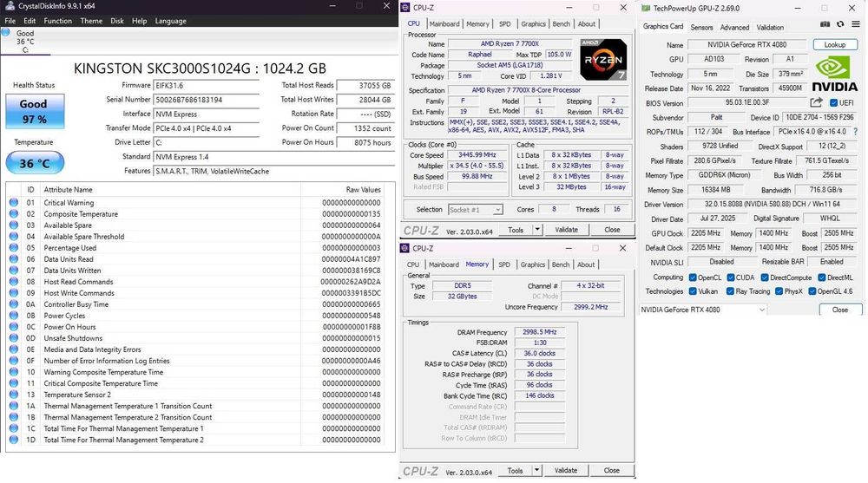The width and height of the screenshot is (868, 483).
Task: Click Validate in lower CPU-Z window
Action: [566, 470]
